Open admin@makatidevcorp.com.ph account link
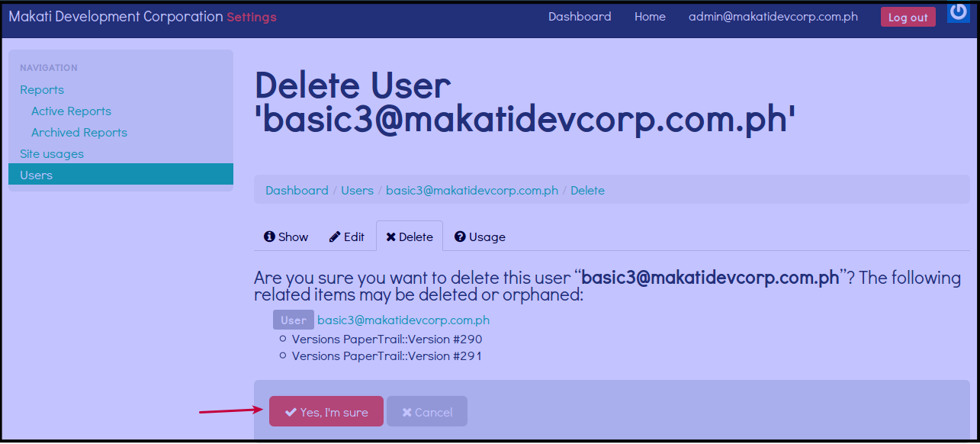The image size is (980, 444). (773, 17)
